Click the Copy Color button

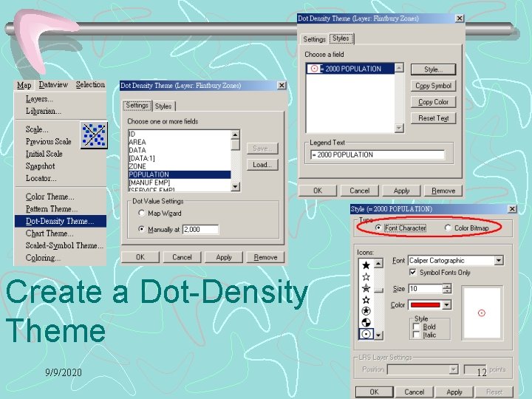(433, 102)
